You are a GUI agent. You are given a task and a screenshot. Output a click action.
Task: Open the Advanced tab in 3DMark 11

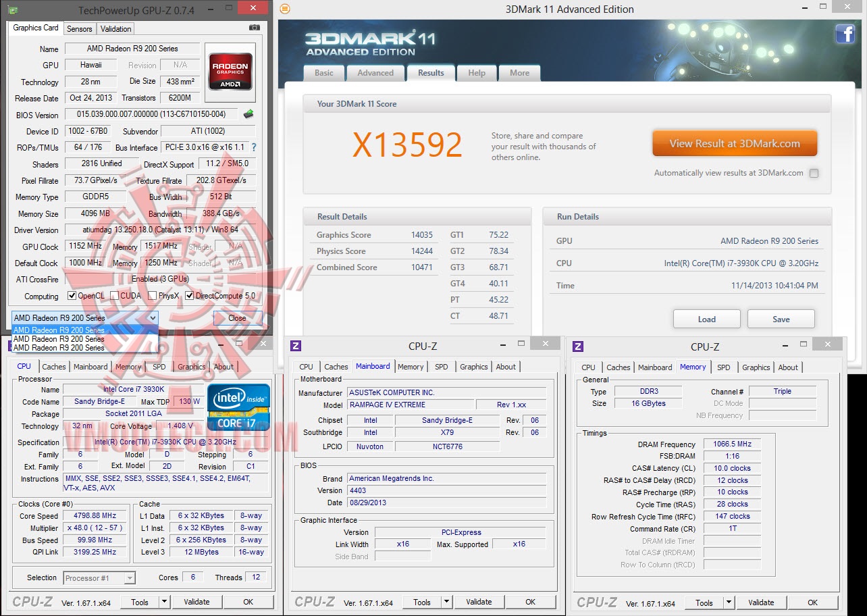pyautogui.click(x=375, y=73)
